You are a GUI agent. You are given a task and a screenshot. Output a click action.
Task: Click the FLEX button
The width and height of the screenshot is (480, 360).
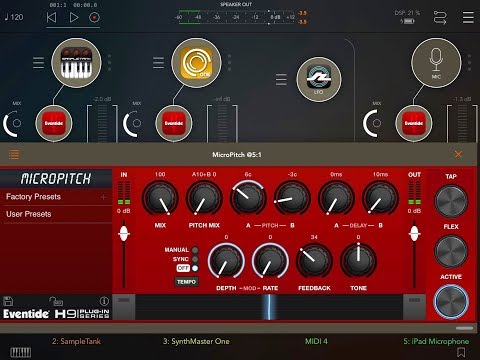(x=451, y=251)
